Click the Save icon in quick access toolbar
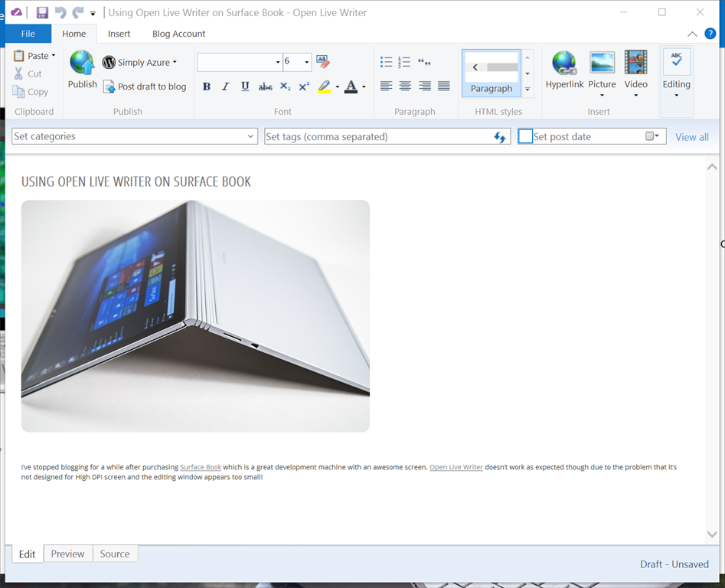The image size is (725, 588). (x=42, y=12)
